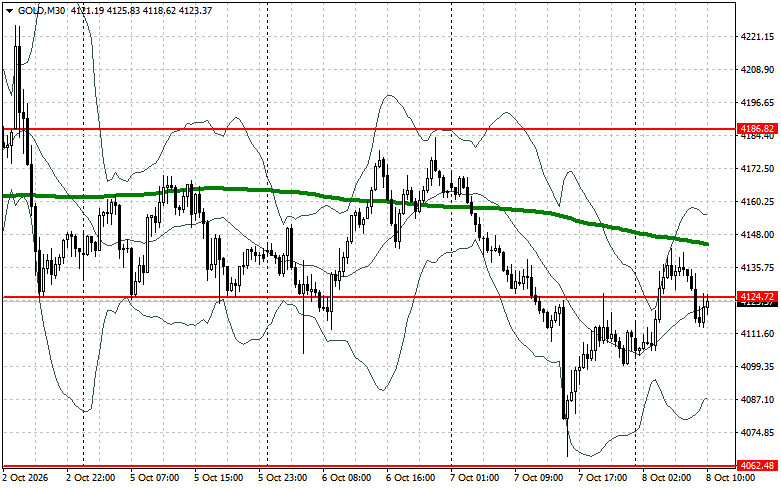Click the low price 4118.62 in header
This screenshot has width=781, height=489.
pos(159,10)
